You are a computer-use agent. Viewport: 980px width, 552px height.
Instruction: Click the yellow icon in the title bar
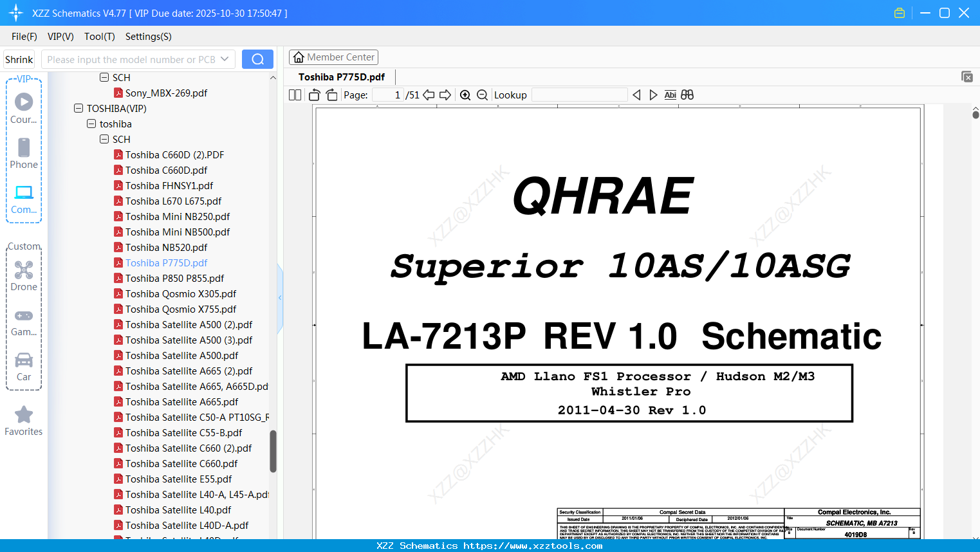(x=900, y=13)
